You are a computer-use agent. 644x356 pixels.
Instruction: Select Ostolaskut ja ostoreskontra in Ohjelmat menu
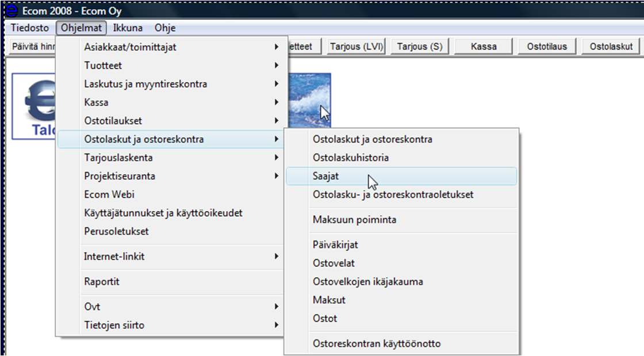170,139
